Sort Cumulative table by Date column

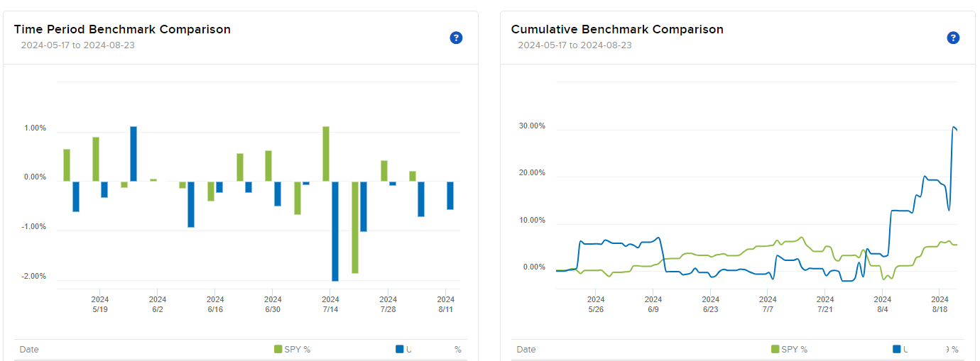coord(526,350)
